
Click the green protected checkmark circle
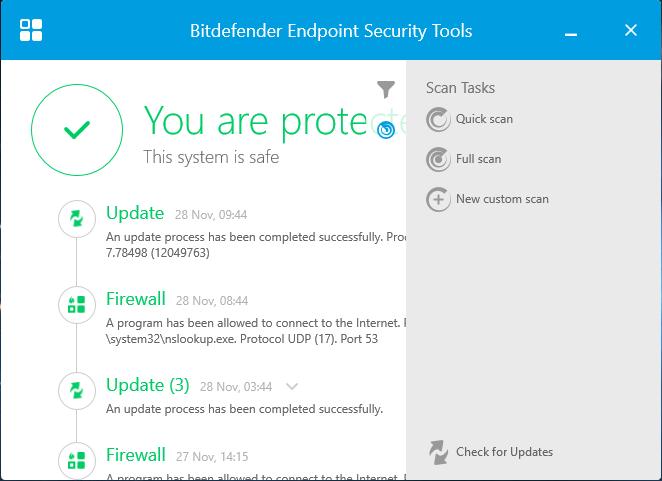77,130
